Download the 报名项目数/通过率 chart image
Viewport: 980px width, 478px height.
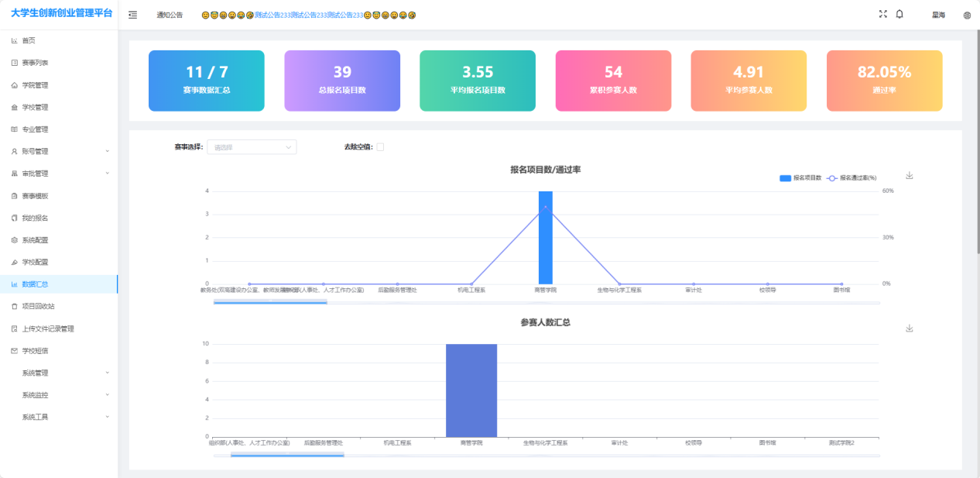910,176
